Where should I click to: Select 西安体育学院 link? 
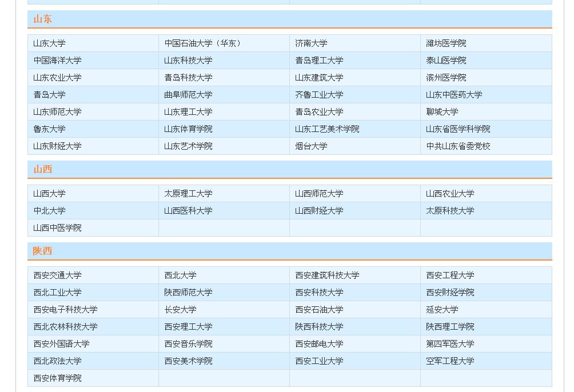[57, 378]
